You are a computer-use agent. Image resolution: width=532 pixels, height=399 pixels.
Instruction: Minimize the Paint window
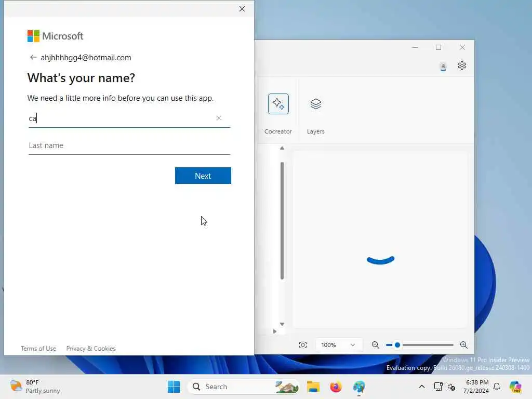[415, 47]
